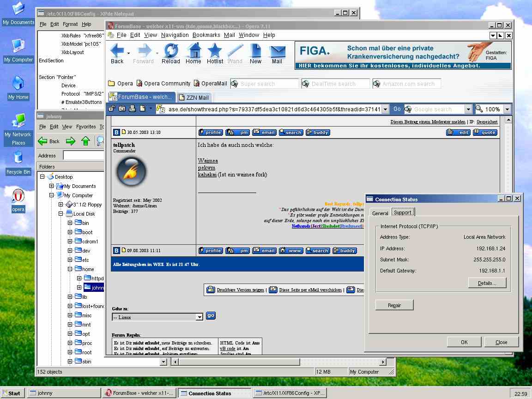Click profile button on tollpatch post
Image resolution: width=532 pixels, height=399 pixels.
point(211,133)
